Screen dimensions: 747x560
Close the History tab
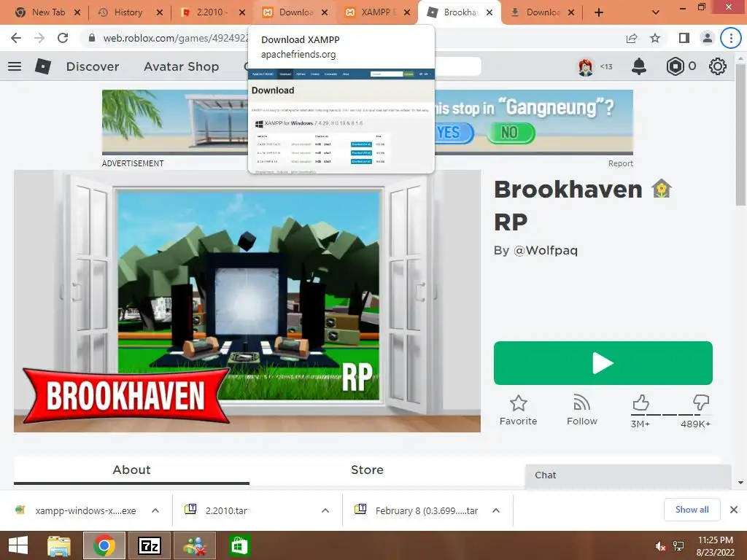click(160, 12)
